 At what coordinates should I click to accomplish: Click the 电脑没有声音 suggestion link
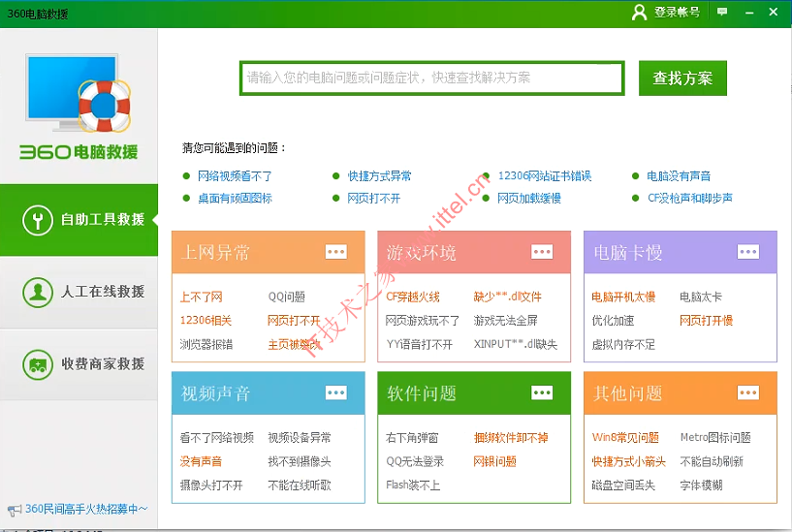click(679, 176)
